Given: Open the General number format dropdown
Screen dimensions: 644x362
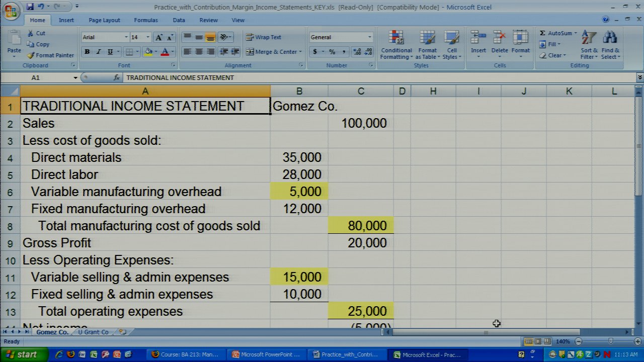Looking at the screenshot, I should (x=369, y=37).
